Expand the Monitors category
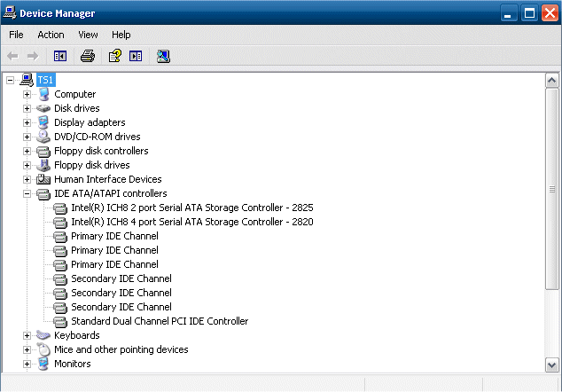The height and width of the screenshot is (392, 562). 27,364
